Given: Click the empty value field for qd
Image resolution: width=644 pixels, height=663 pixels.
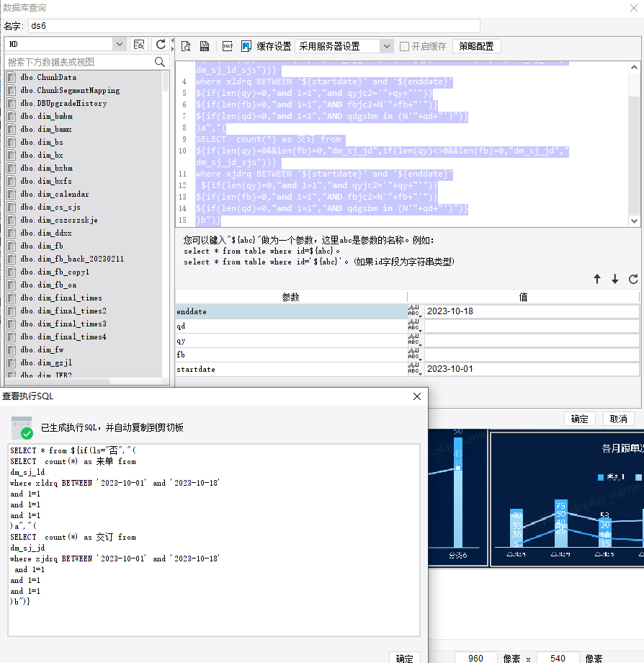Looking at the screenshot, I should 532,326.
